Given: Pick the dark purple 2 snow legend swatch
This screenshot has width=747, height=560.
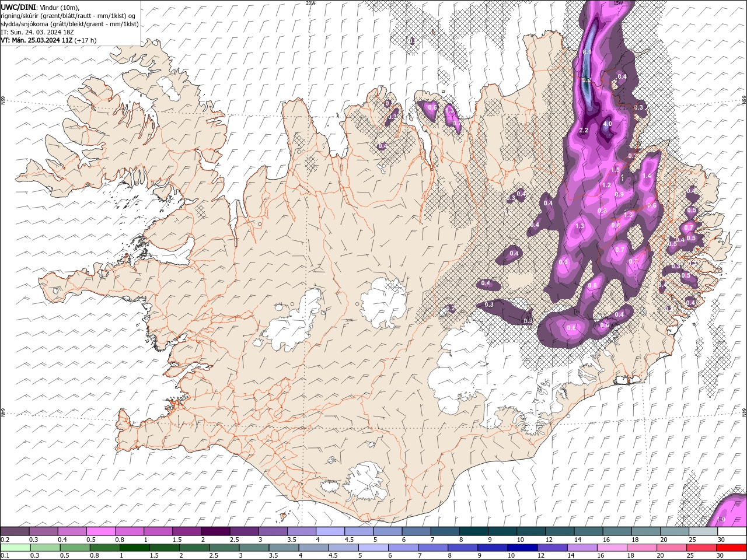Looking at the screenshot, I should (215, 531).
